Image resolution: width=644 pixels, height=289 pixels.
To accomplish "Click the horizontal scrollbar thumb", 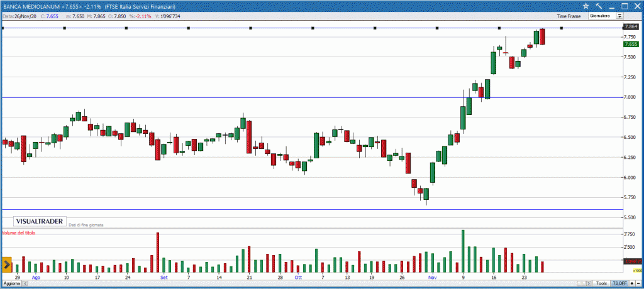I will [x=582, y=284].
